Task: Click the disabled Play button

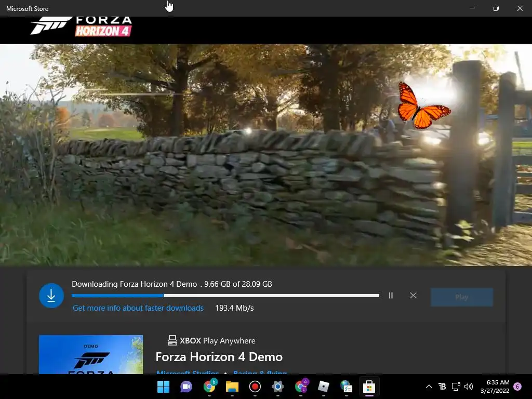Action: [x=462, y=297]
